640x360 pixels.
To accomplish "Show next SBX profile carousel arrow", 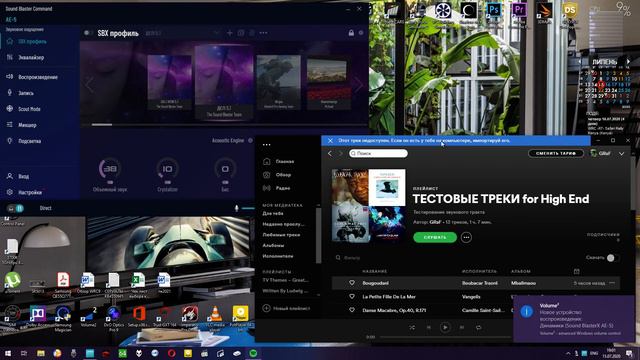I will [358, 84].
